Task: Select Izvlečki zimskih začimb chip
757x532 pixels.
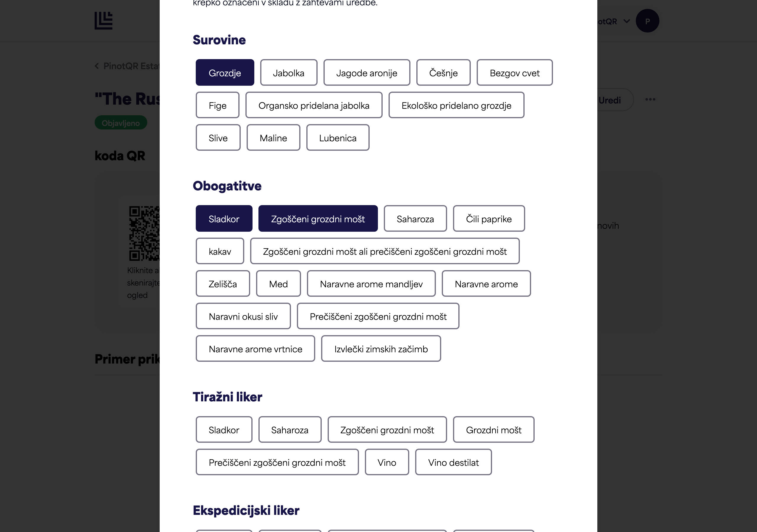Action: coord(381,348)
